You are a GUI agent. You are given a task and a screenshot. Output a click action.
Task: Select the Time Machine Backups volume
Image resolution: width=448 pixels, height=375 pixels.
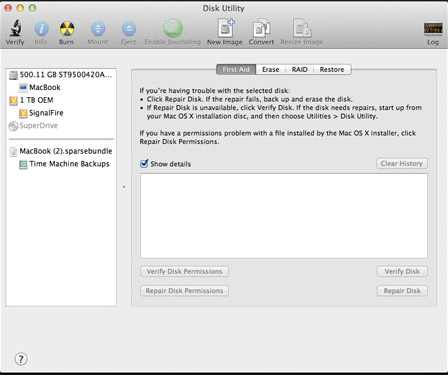click(x=61, y=164)
